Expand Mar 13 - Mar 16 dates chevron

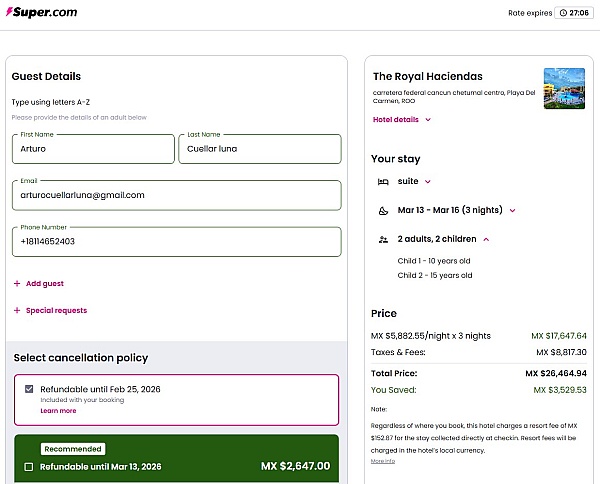pyautogui.click(x=512, y=211)
